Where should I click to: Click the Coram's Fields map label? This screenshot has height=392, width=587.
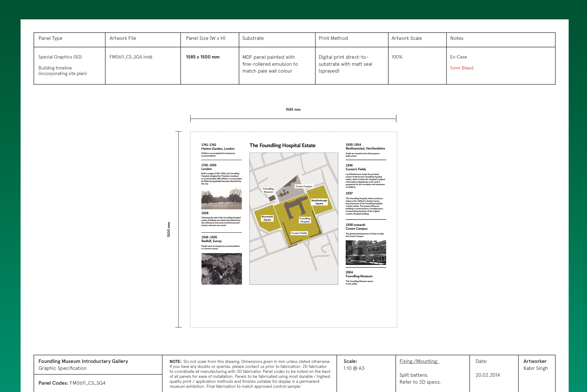click(x=299, y=233)
